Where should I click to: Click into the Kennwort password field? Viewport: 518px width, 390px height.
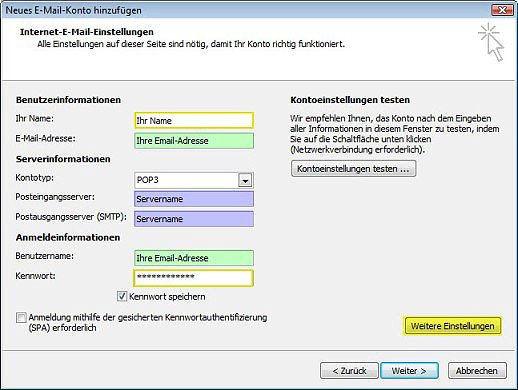tap(194, 278)
